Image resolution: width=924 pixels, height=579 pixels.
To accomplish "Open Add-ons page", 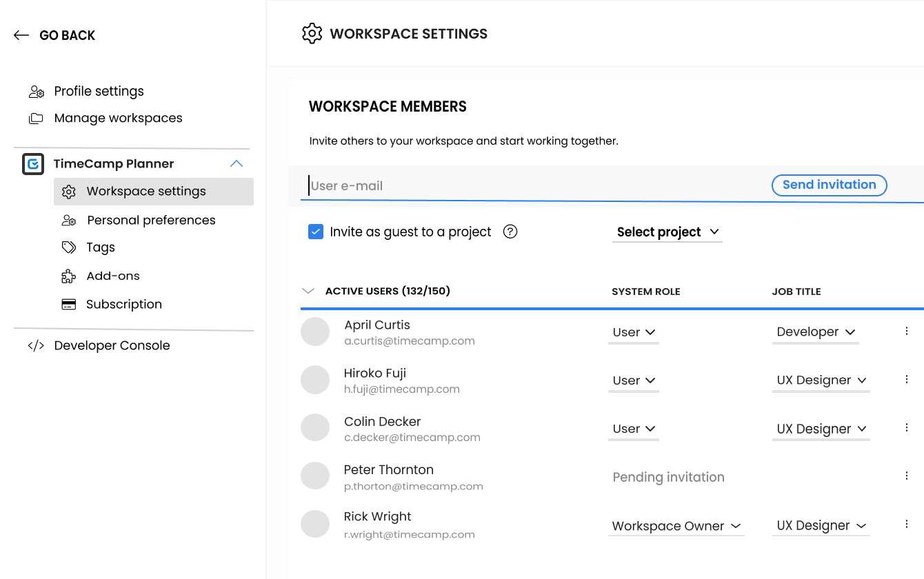I will point(113,276).
